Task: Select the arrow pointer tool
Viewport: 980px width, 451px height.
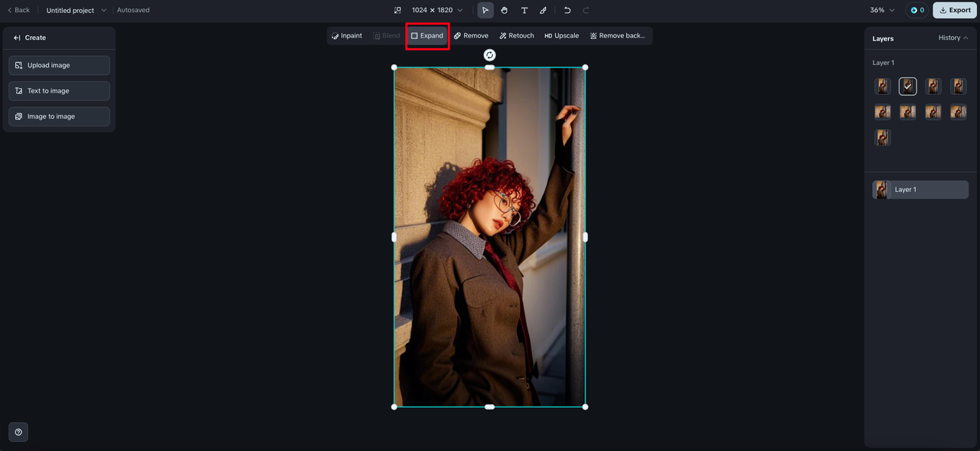Action: pos(485,10)
